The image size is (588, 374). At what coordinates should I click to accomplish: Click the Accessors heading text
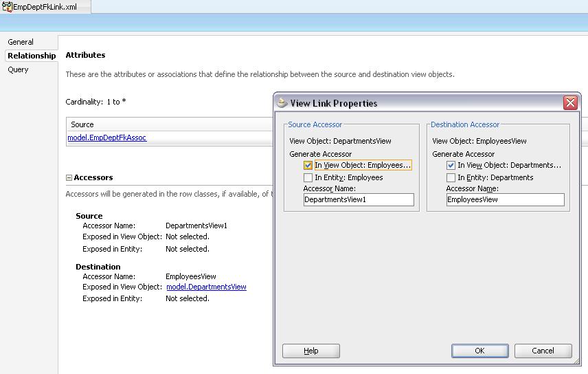[x=93, y=177]
